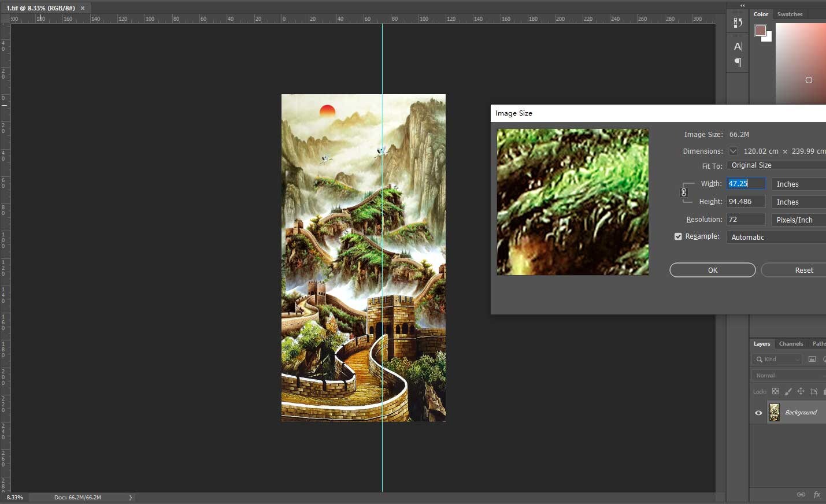Viewport: 826px width, 504px height.
Task: Switch to the Swatches tab
Action: 791,14
